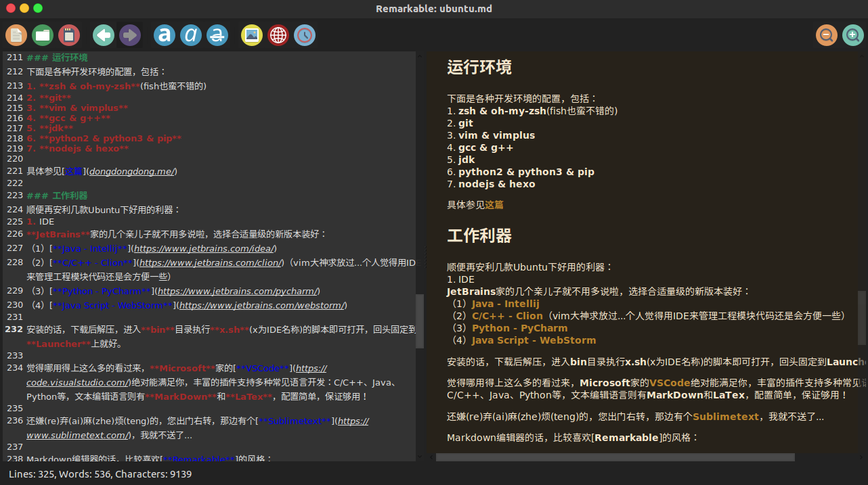This screenshot has height=485, width=868.
Task: Click the preview pane vertical scrollbar
Action: 862,318
